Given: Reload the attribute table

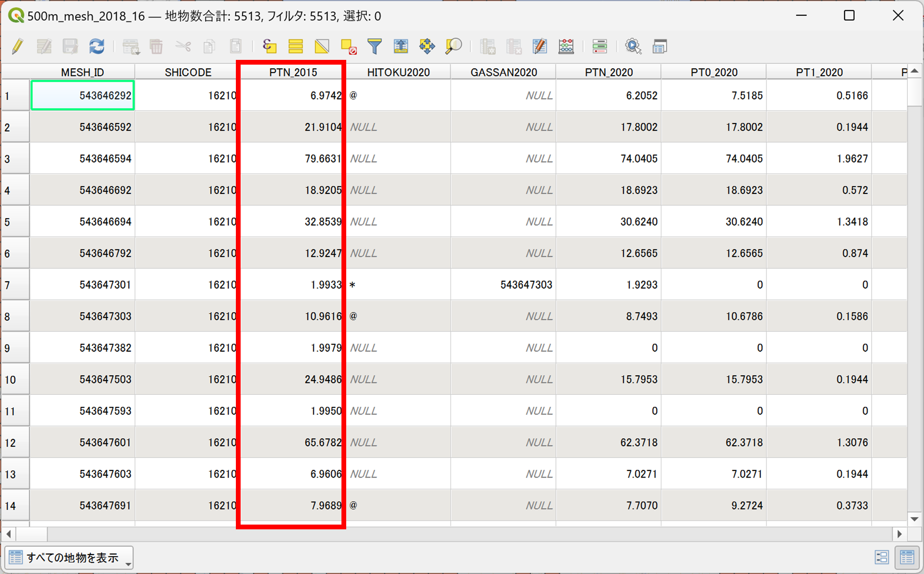Looking at the screenshot, I should [97, 47].
